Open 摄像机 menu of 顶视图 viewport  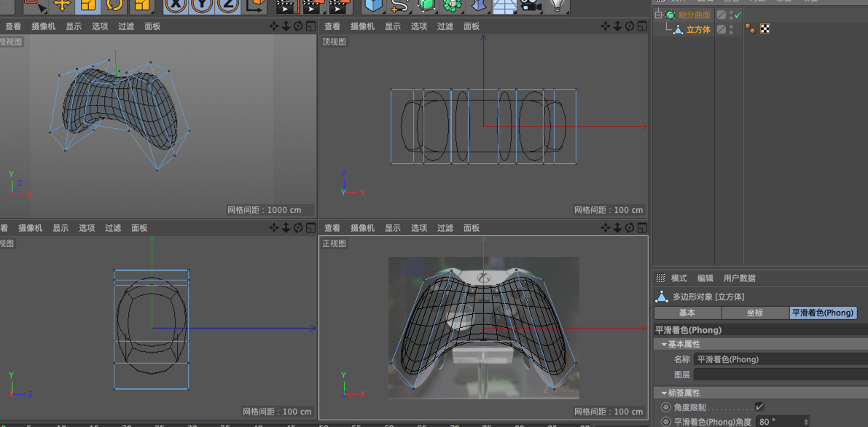(363, 26)
